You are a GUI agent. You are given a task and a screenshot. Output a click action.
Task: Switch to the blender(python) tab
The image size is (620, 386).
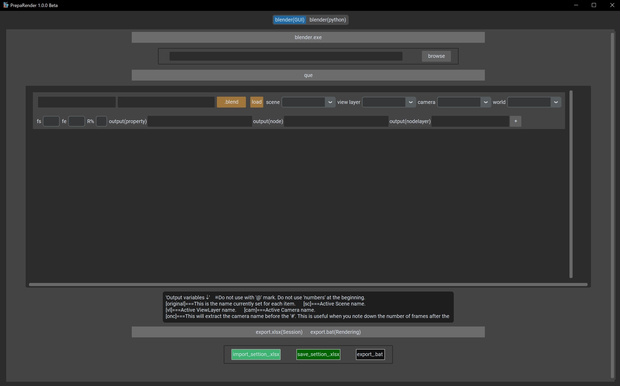coord(327,20)
